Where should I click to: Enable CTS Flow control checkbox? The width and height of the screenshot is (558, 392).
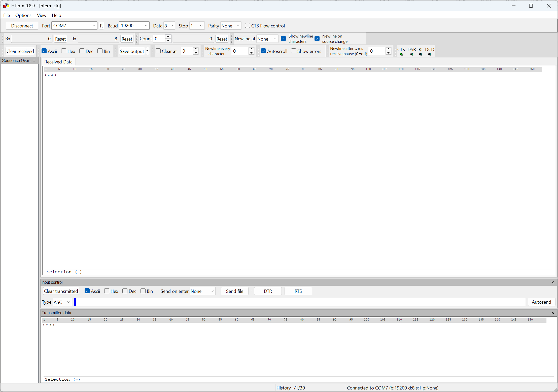(x=248, y=26)
